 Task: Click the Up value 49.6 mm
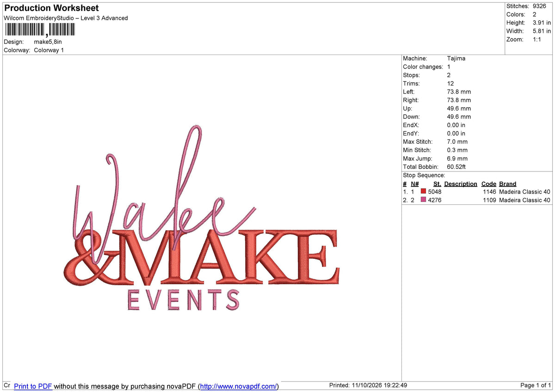459,109
